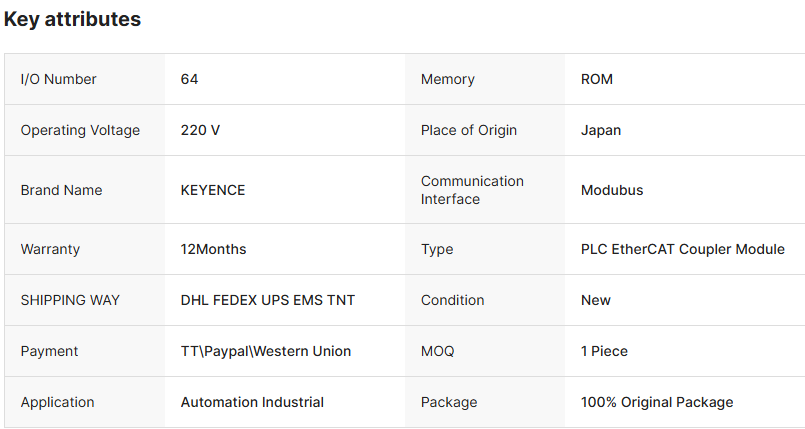
Task: Click the Operating Voltage label
Action: coord(80,130)
